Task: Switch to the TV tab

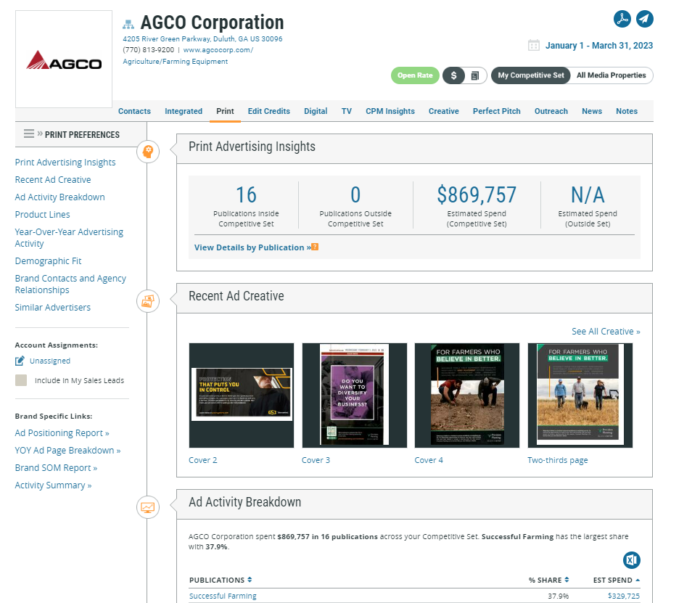Action: [x=347, y=111]
